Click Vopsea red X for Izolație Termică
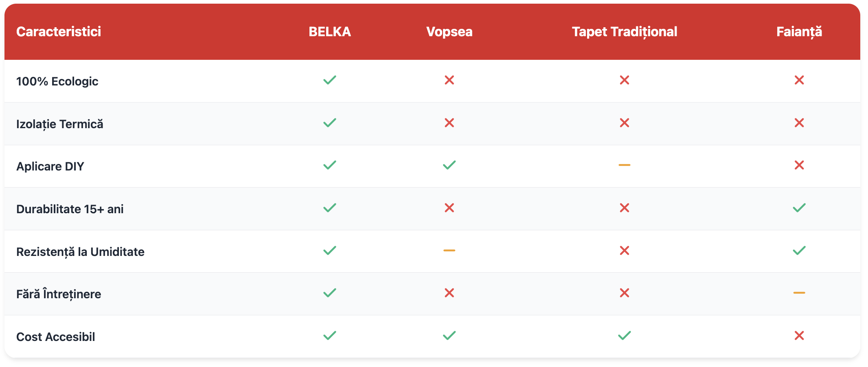 tap(449, 123)
